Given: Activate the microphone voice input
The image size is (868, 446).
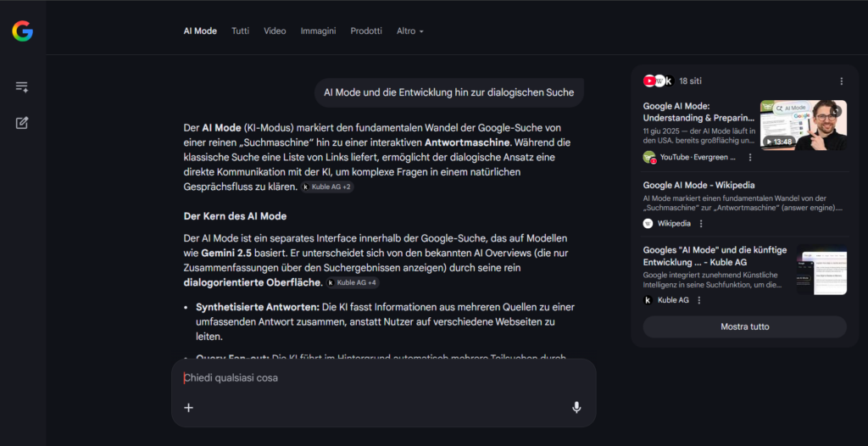Looking at the screenshot, I should [x=576, y=408].
